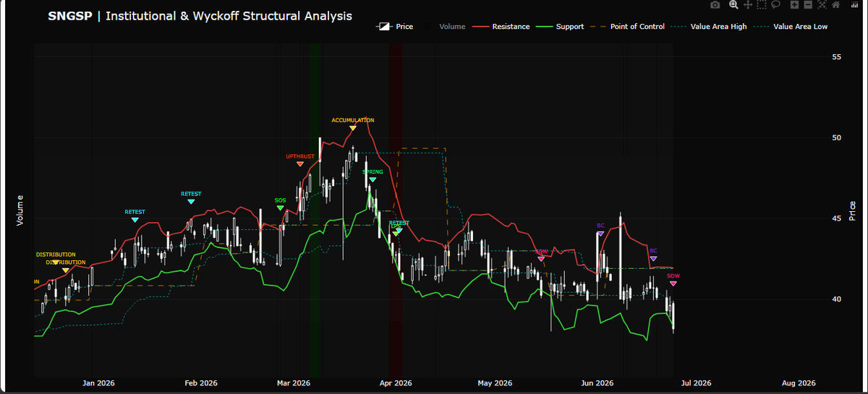Hide the Resistance line via legend
868x394 pixels.
click(x=502, y=27)
